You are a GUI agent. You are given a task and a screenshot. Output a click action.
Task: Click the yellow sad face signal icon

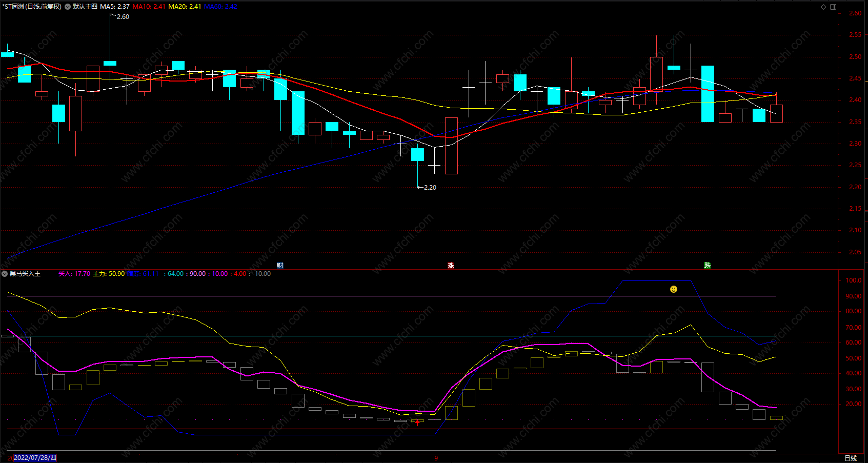pos(674,289)
